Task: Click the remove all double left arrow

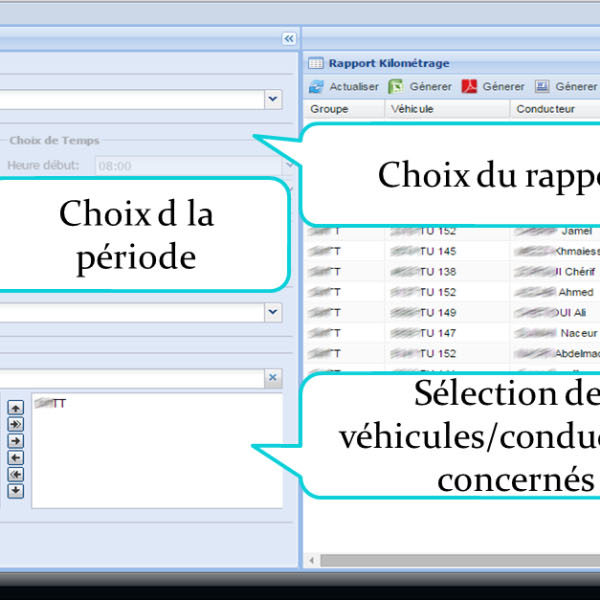Action: 16,474
